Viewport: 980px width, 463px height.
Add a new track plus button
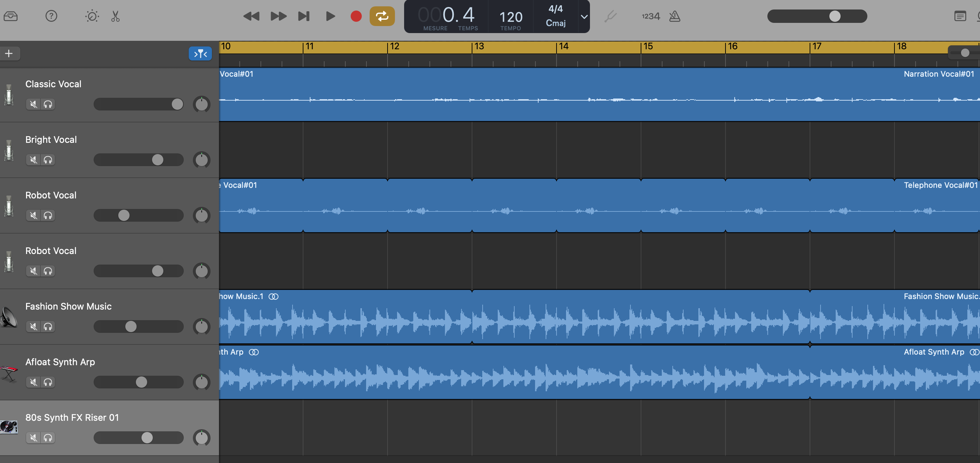pyautogui.click(x=9, y=53)
